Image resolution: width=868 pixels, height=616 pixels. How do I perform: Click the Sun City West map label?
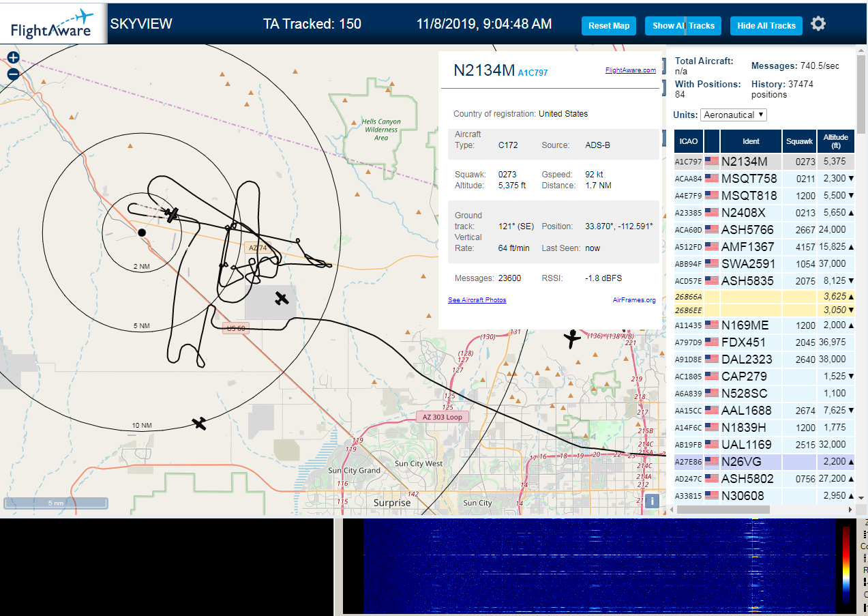click(418, 464)
